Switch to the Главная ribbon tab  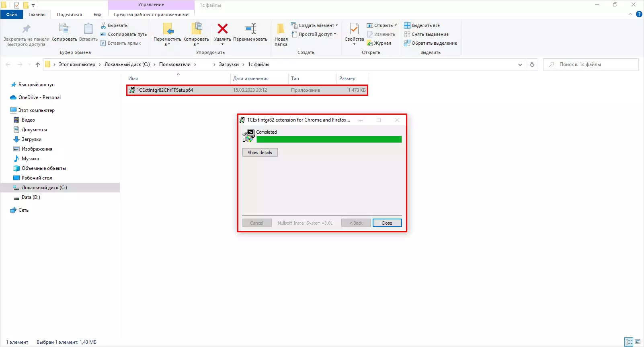pos(37,14)
